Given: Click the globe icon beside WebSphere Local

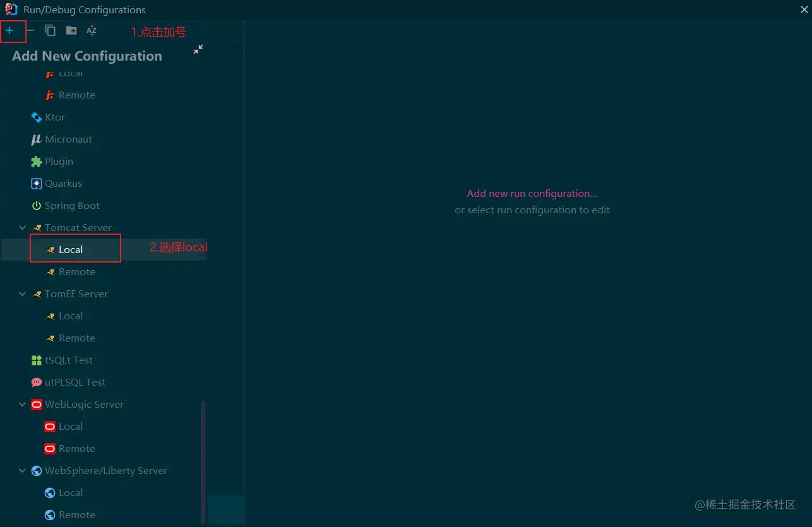Looking at the screenshot, I should tap(51, 493).
